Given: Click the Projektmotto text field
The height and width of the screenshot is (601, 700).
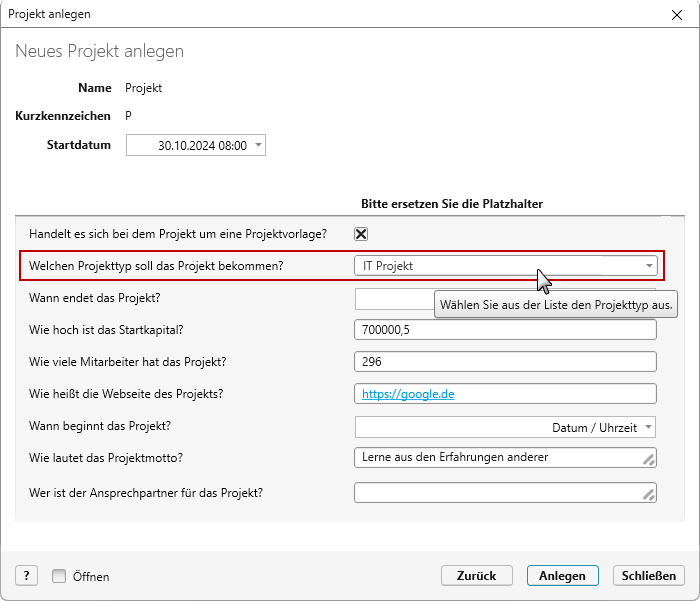Looking at the screenshot, I should pos(505,458).
